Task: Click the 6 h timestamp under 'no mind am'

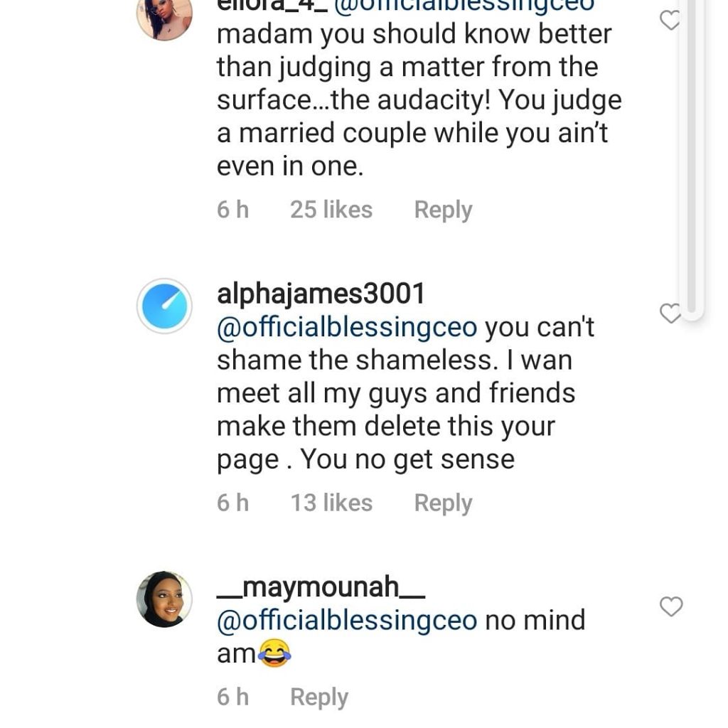Action: point(232,697)
